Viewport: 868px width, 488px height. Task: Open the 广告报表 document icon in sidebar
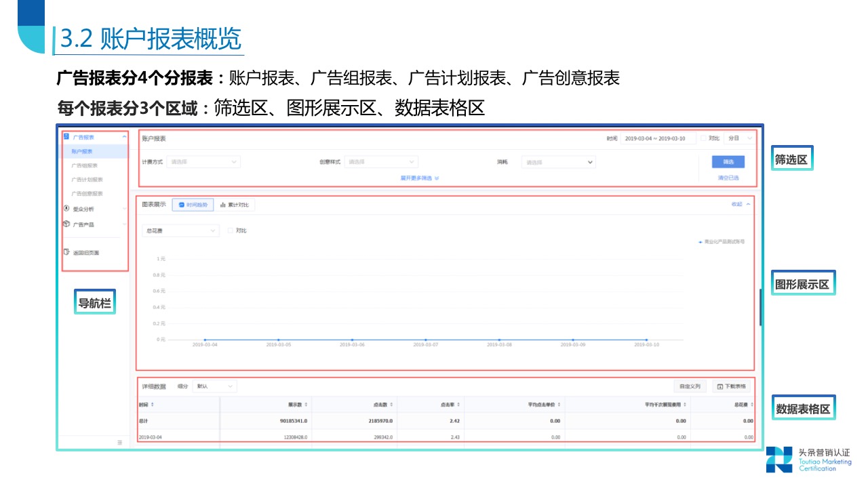pos(65,136)
